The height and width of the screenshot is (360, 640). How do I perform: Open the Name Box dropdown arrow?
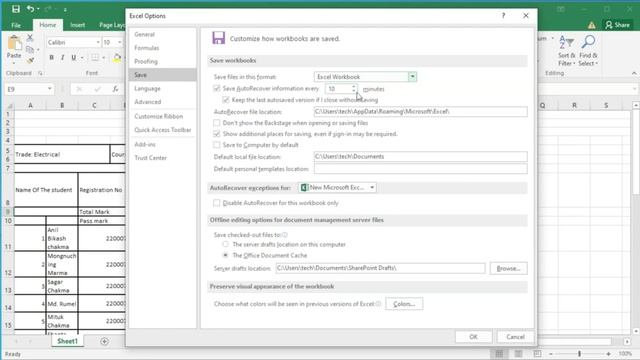[49, 89]
